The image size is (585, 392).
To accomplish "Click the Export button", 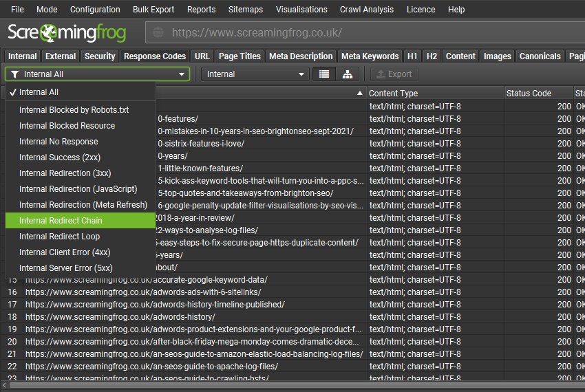I will pos(394,74).
